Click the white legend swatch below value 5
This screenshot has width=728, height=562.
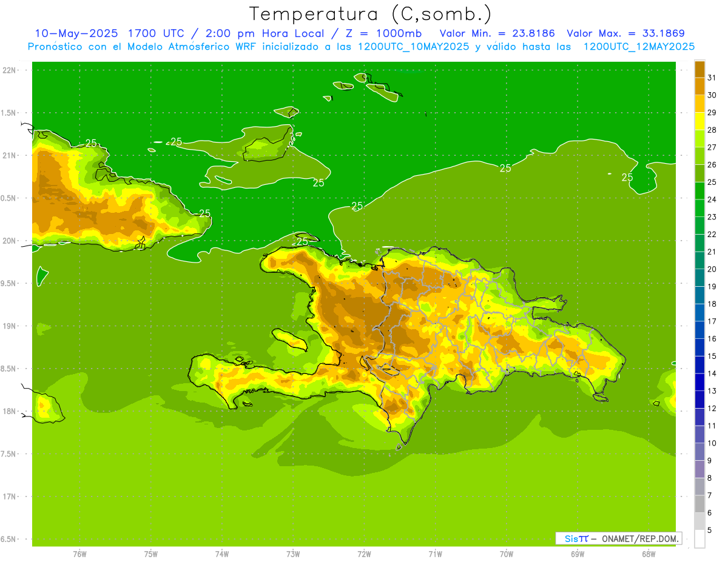[699, 539]
